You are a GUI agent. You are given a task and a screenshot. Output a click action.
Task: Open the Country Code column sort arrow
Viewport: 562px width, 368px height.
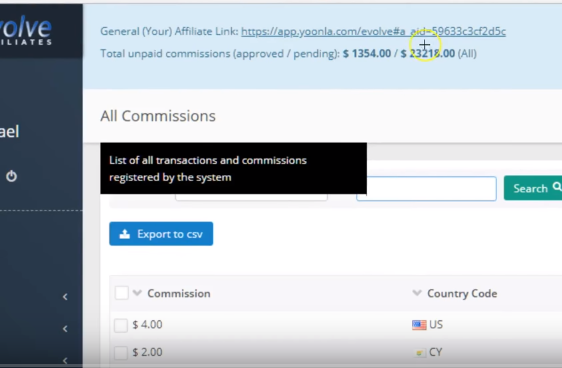tap(417, 293)
